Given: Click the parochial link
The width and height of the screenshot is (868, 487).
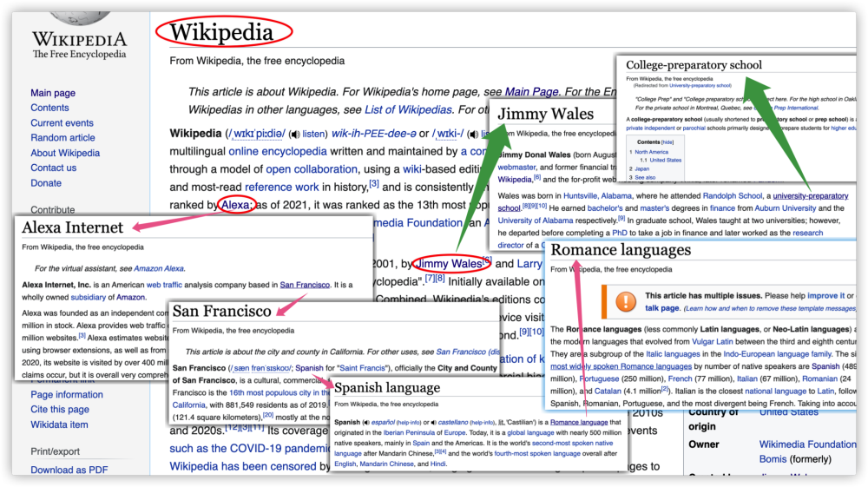Looking at the screenshot, I should [x=694, y=128].
